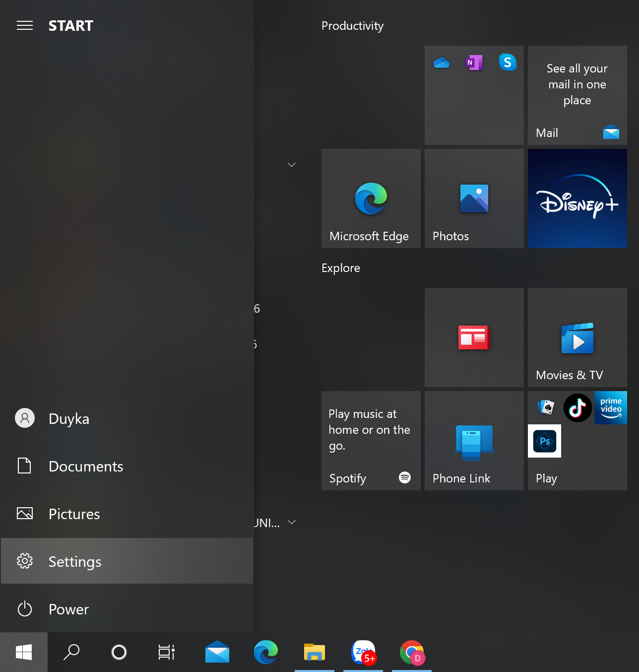Open Zalo app from taskbar
This screenshot has width=639, height=672.
363,652
